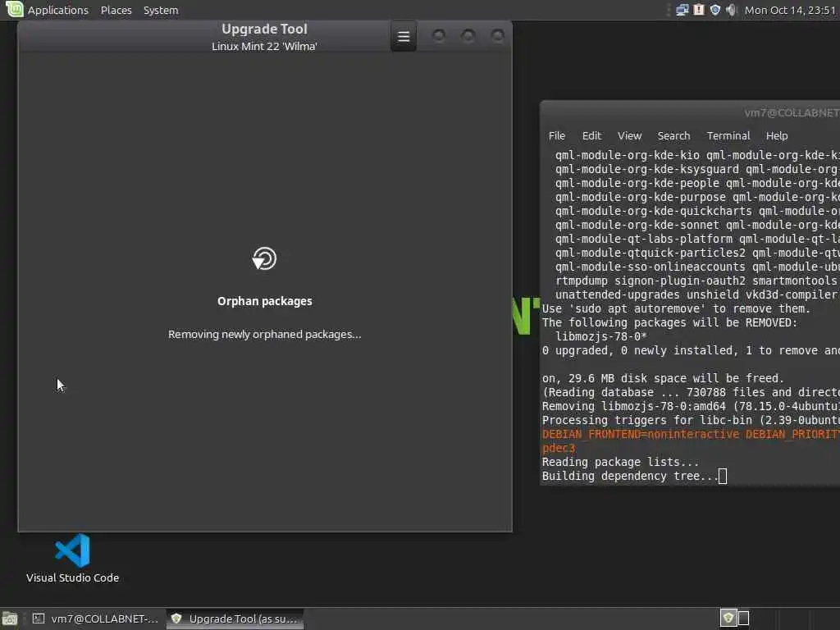Image resolution: width=840 pixels, height=630 pixels.
Task: Switch to vm7@COLLABNET terminal taskbar button
Action: [x=95, y=619]
